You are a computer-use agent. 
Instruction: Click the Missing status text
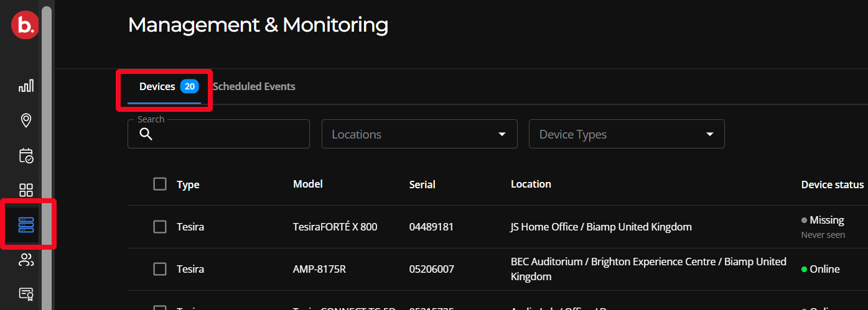click(827, 220)
